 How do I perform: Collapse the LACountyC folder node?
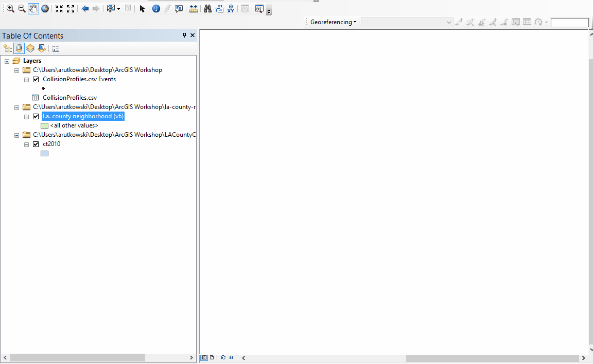(16, 135)
